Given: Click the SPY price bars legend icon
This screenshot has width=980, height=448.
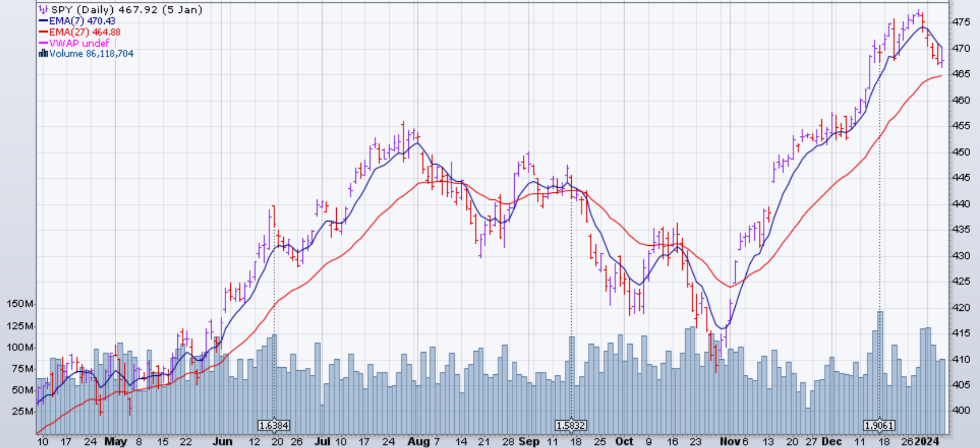Looking at the screenshot, I should coord(43,10).
